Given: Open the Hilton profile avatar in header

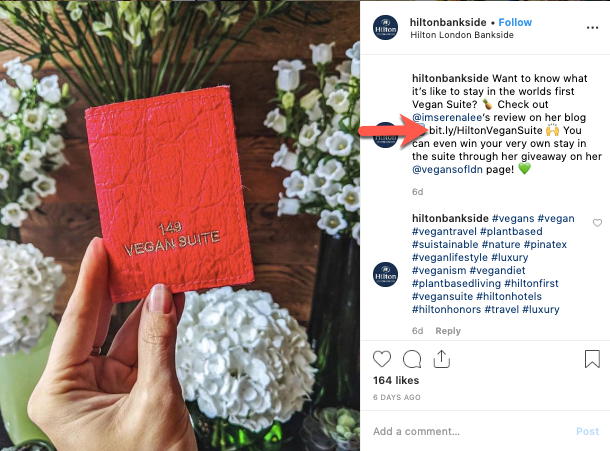Looking at the screenshot, I should (385, 28).
